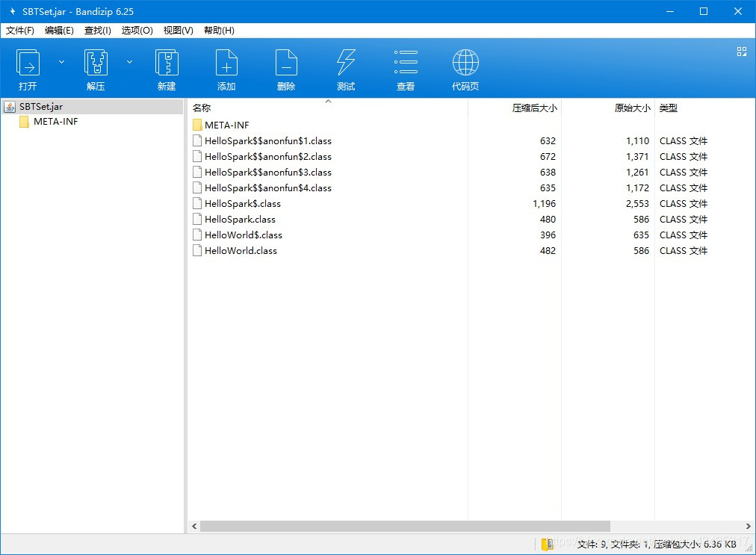Click file icon beside HelloSpark$.class
756x555 pixels.
[x=196, y=203]
